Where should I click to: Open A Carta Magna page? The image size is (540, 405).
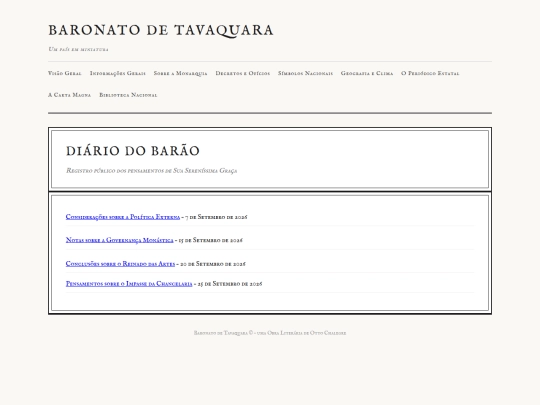click(70, 95)
